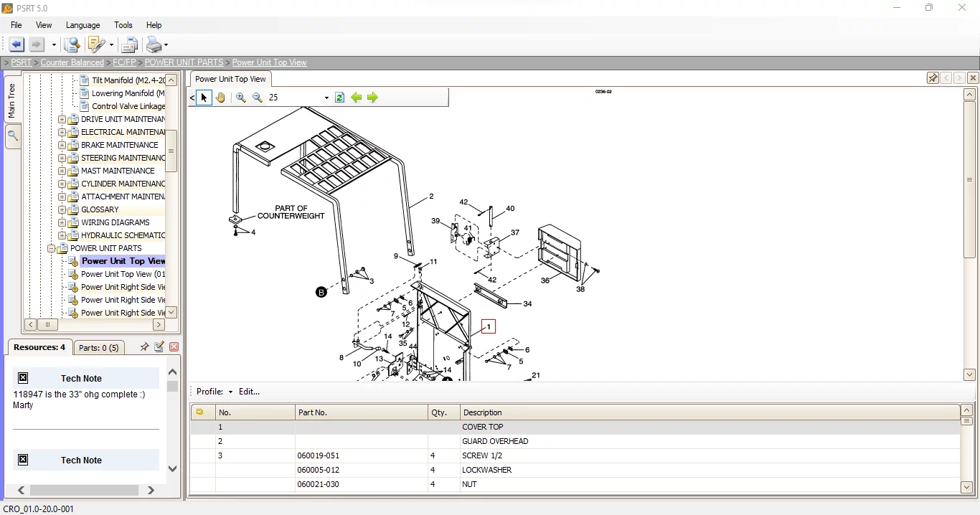980x515 pixels.
Task: Click the pin icon above the diagram tab
Action: (933, 77)
